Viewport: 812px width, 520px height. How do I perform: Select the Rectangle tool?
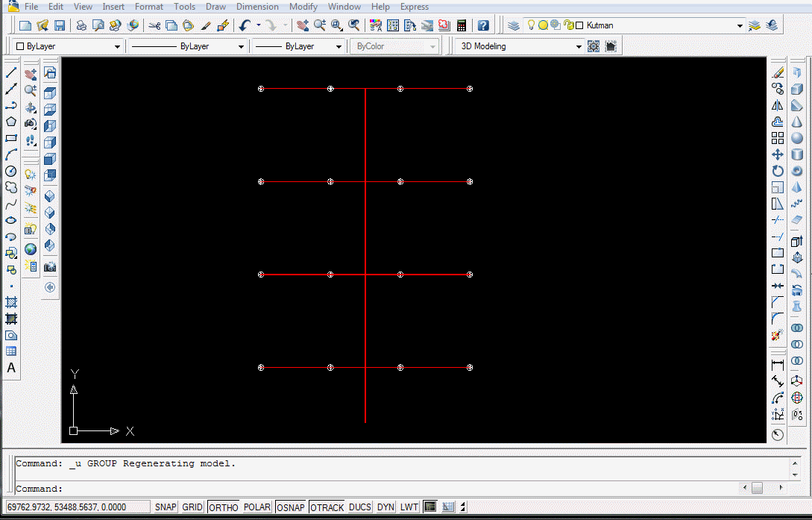10,138
